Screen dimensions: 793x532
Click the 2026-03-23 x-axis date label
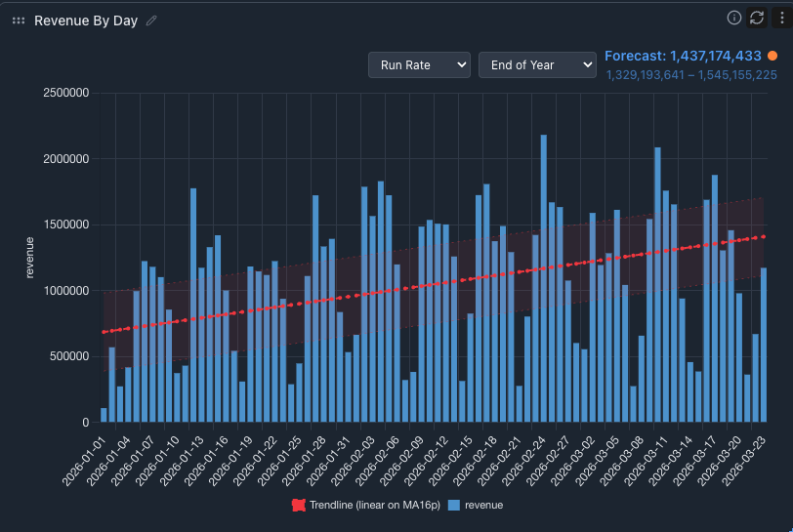(747, 457)
